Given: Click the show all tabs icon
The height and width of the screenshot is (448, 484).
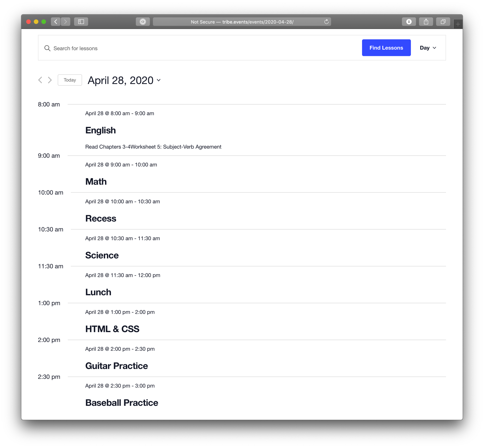Looking at the screenshot, I should [x=443, y=22].
